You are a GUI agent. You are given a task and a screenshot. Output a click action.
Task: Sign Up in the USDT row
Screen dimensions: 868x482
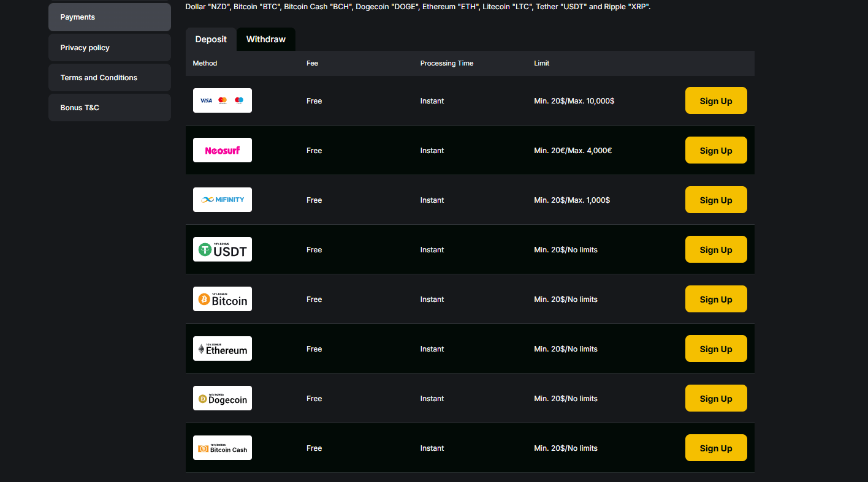coord(716,250)
